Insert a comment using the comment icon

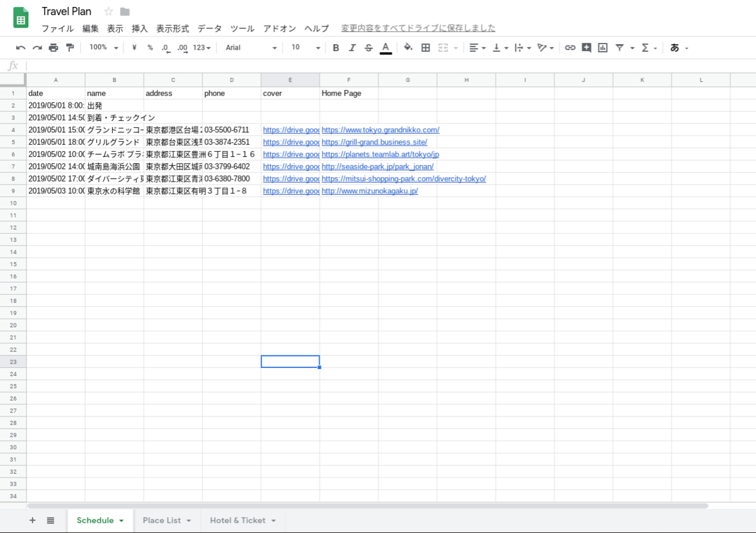coord(587,47)
